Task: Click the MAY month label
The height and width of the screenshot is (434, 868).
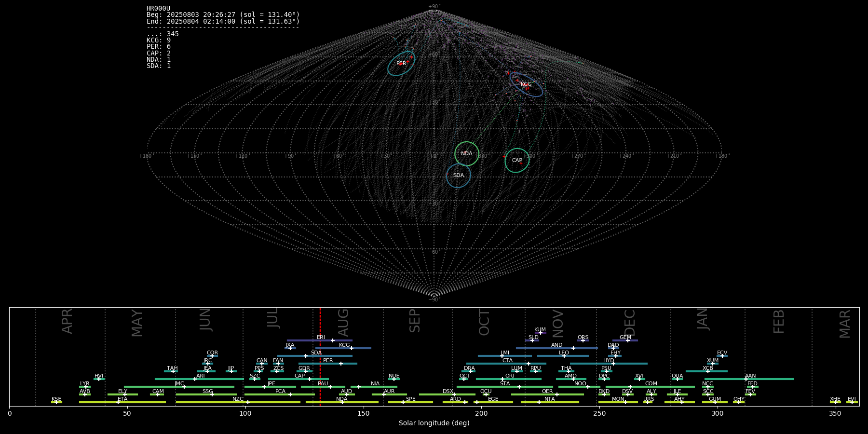Action: (137, 323)
